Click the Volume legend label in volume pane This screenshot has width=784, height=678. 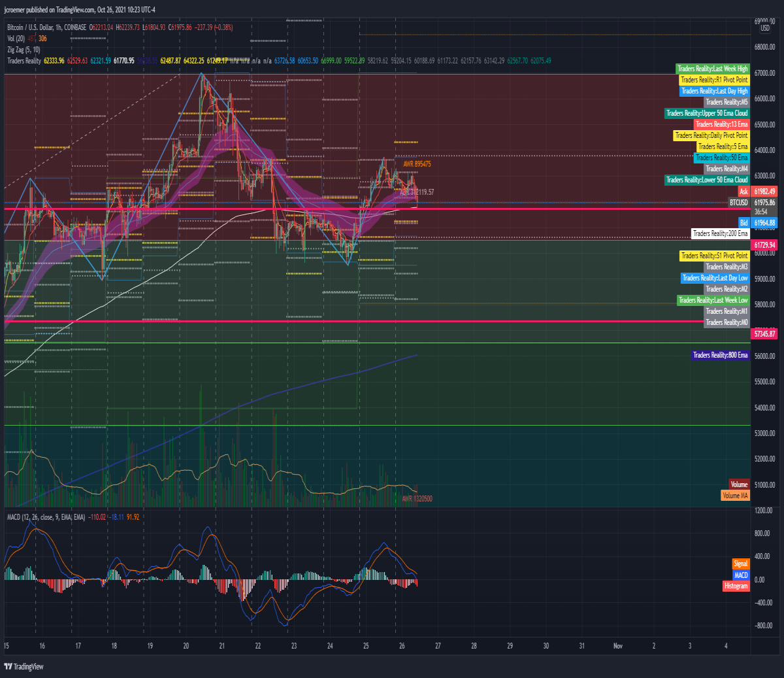[x=740, y=484]
